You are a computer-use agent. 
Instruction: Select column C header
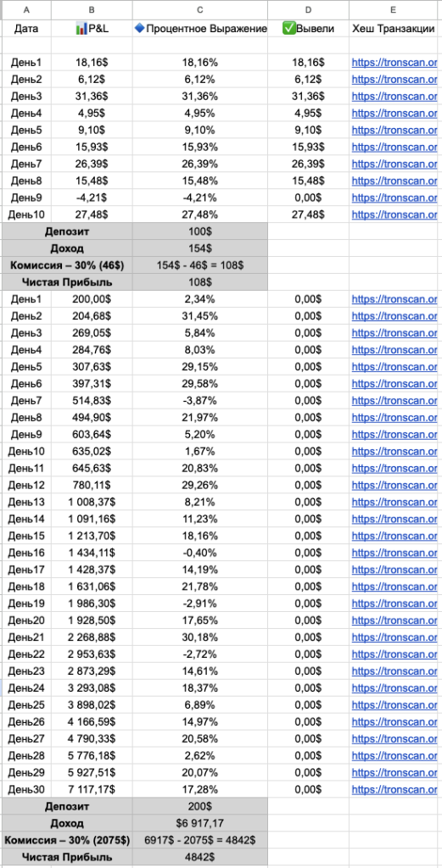tap(200, 10)
